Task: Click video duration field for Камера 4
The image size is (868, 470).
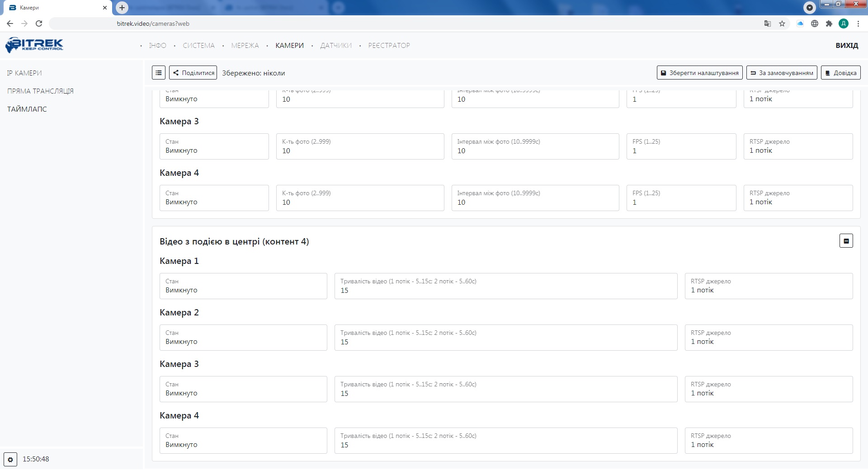Action: (x=505, y=441)
